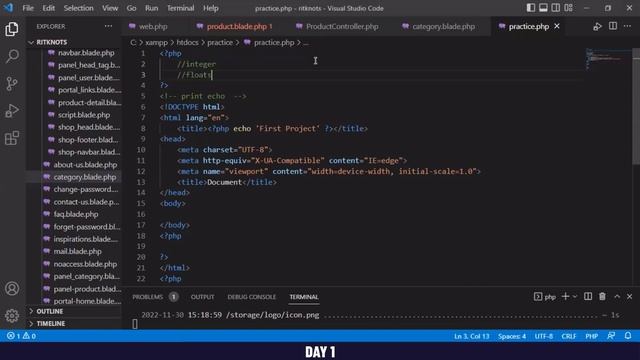Open the Manage gear icon
640x360 pixels.
coord(12,316)
